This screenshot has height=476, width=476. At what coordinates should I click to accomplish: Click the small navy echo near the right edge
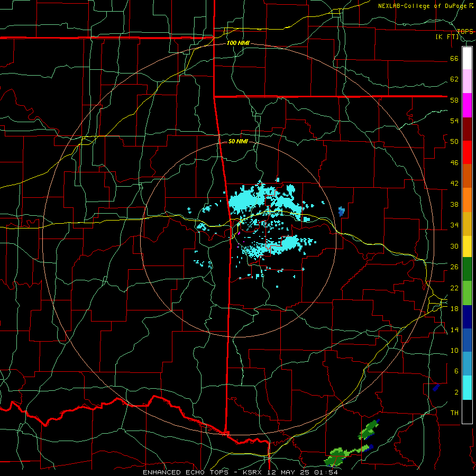pos(436,387)
